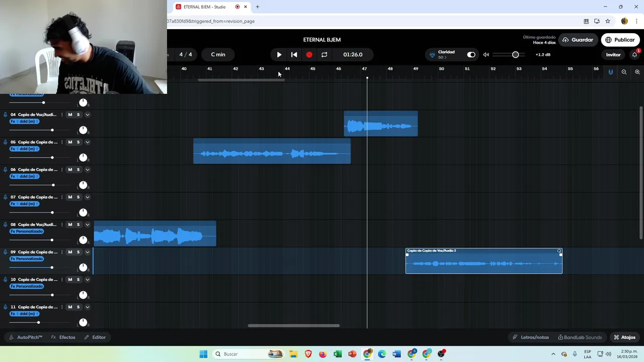This screenshot has height=362, width=644.
Task: Publish the song with the Publicar button
Action: point(620,40)
